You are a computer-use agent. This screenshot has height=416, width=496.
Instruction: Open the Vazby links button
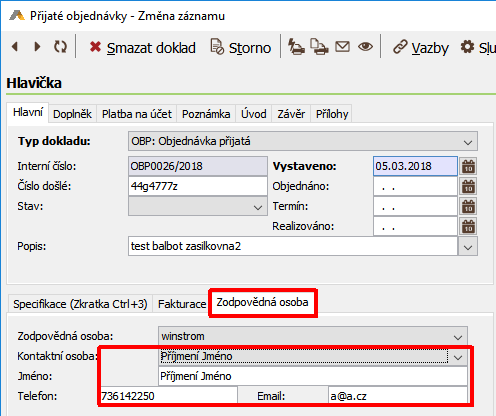click(x=421, y=48)
